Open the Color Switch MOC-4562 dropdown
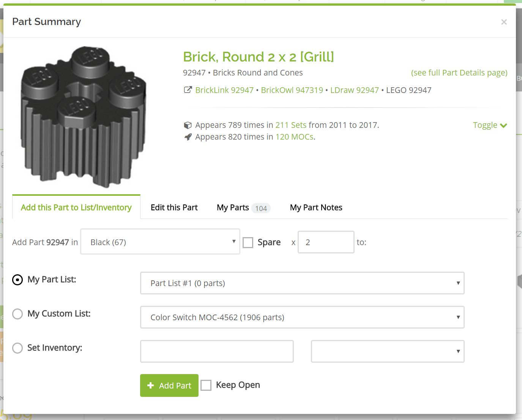This screenshot has height=420, width=522. point(302,317)
